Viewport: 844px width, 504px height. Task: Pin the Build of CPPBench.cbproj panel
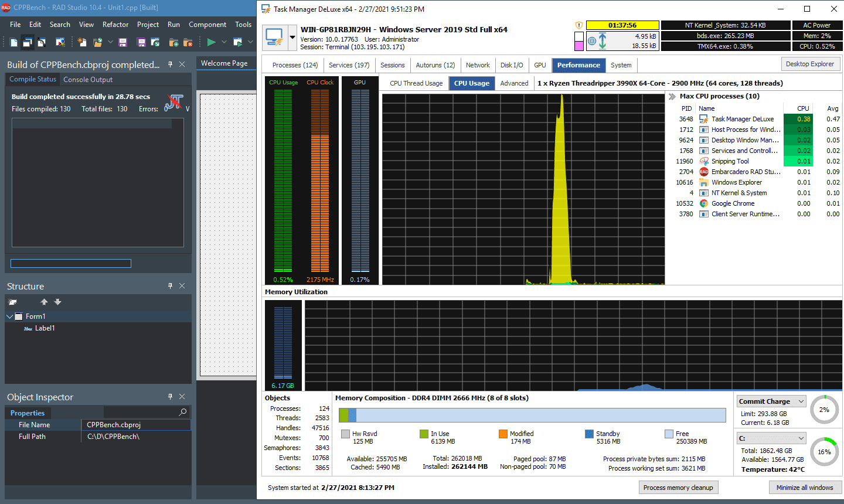pyautogui.click(x=170, y=64)
